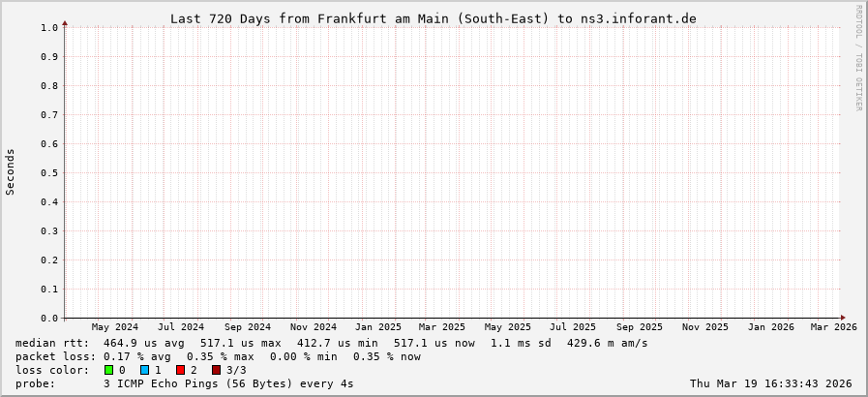The width and height of the screenshot is (868, 397).
Task: Select the Jul 2025 x-axis label
Action: (572, 327)
